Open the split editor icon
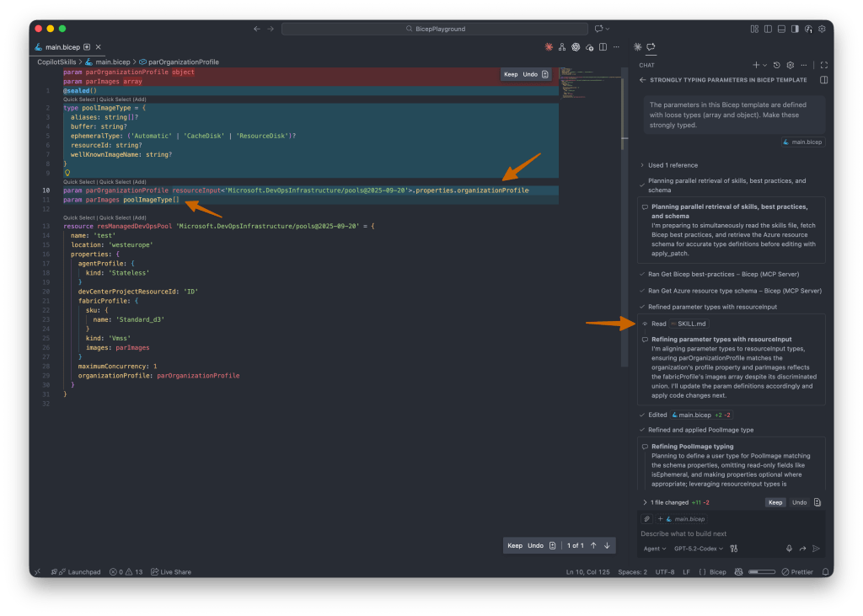The image size is (863, 616). [603, 46]
